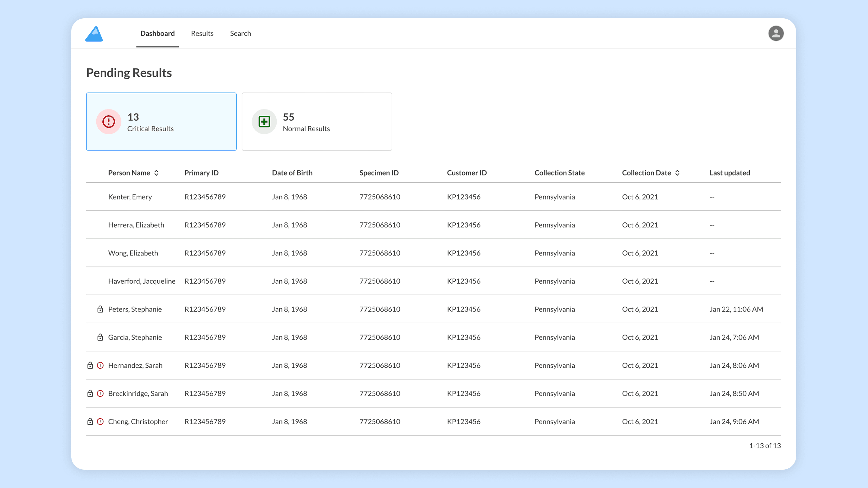Click the green medical cross icon on Normal Results card

point(264,121)
